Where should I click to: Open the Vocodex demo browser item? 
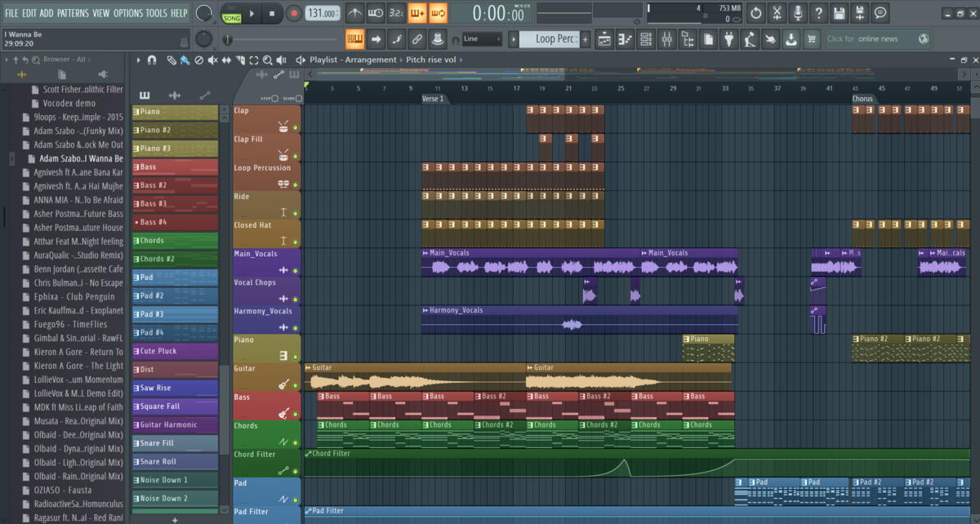tap(69, 103)
